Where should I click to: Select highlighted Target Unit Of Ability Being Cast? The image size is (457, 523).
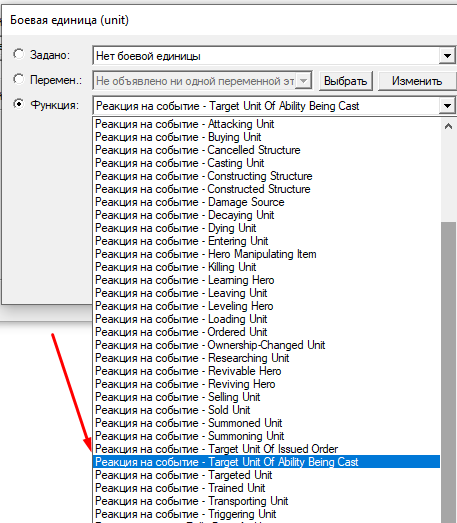[266, 462]
